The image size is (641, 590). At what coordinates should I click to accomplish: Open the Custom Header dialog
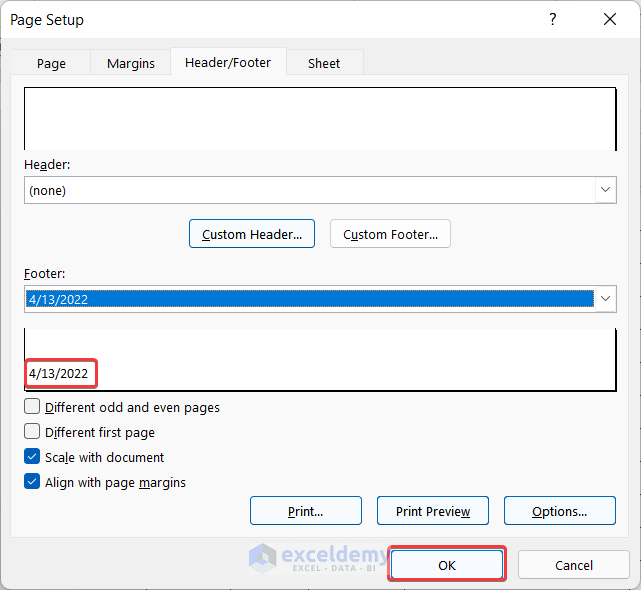(x=252, y=234)
